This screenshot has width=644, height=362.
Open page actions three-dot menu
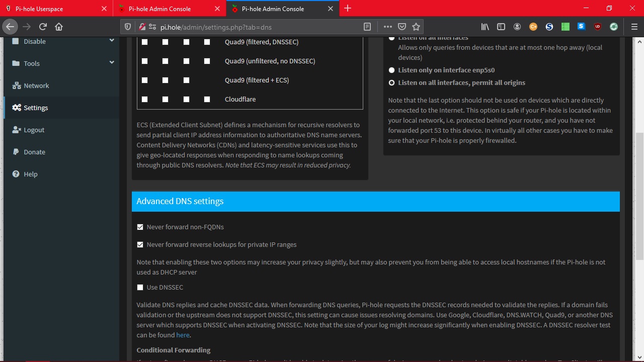[x=387, y=27]
